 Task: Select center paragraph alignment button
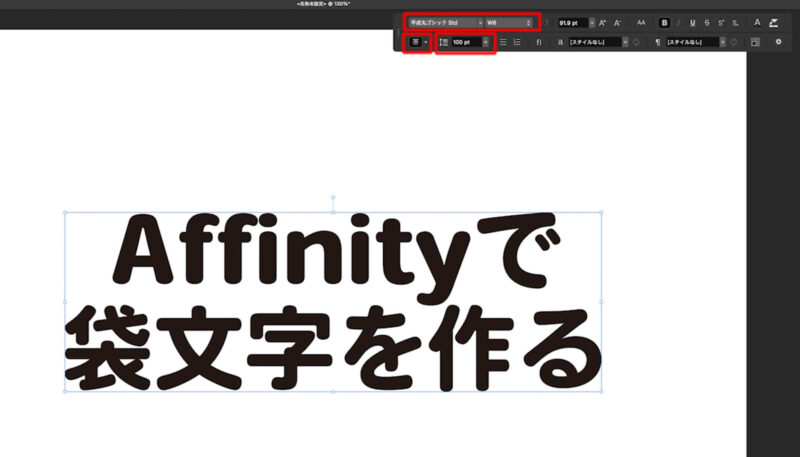(x=415, y=42)
